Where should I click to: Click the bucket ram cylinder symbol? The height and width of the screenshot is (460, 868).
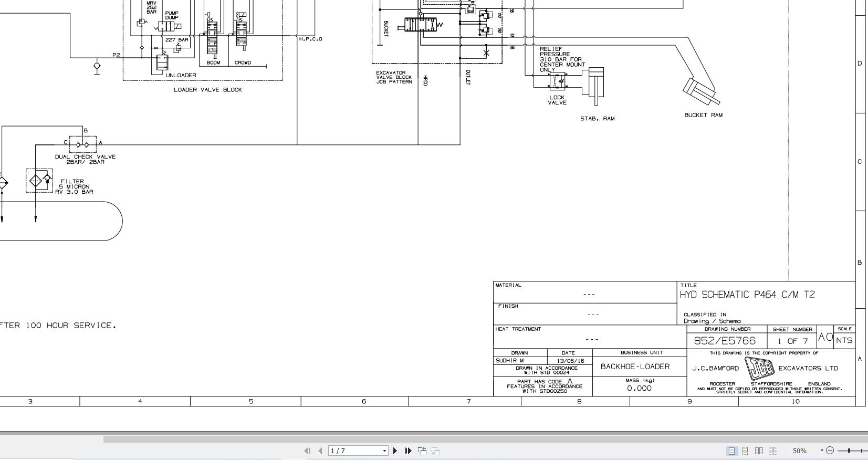click(701, 92)
